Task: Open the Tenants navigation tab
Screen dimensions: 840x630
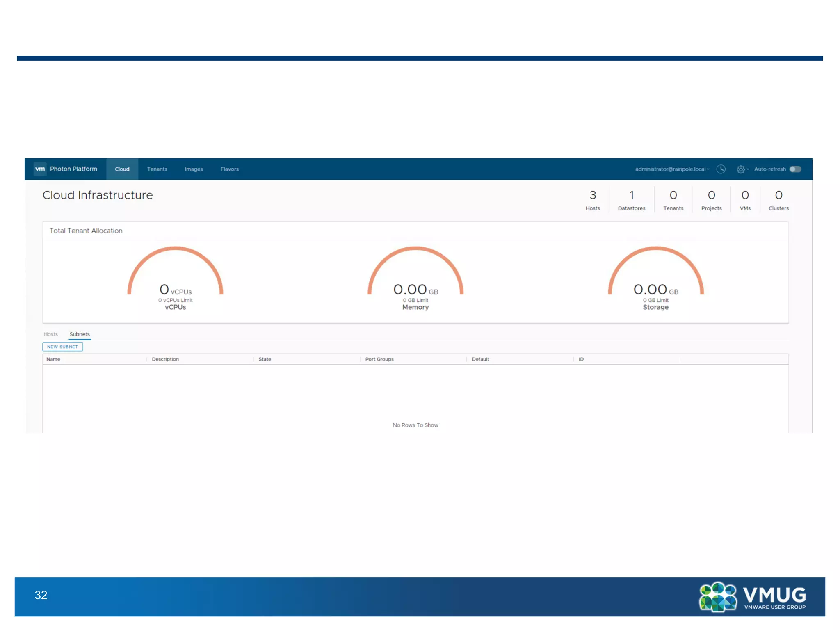Action: pos(157,169)
